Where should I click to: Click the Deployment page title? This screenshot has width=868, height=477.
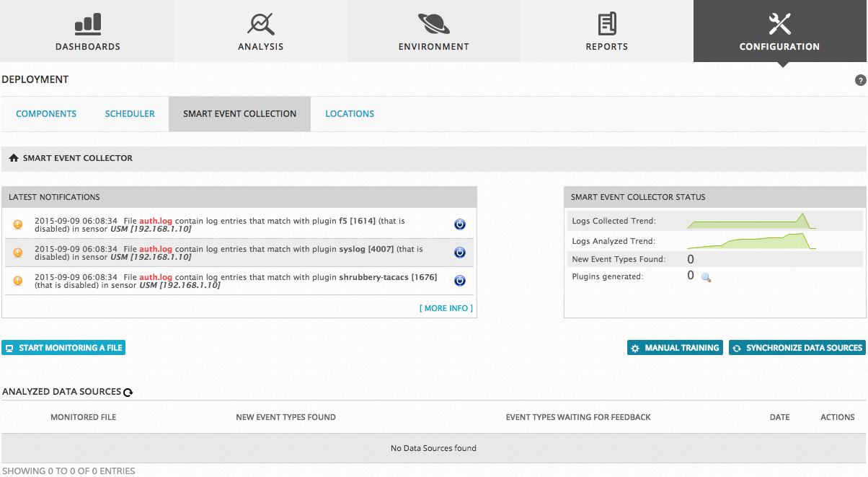pos(35,79)
